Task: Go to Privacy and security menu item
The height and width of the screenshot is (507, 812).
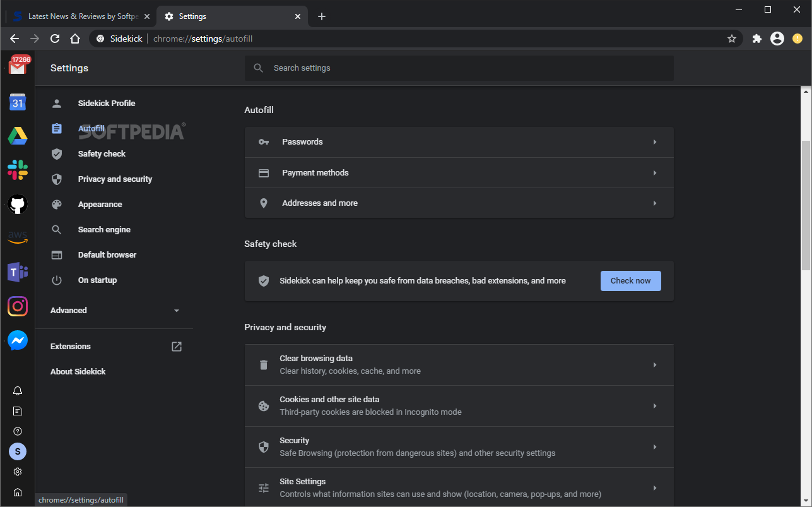Action: tap(115, 179)
